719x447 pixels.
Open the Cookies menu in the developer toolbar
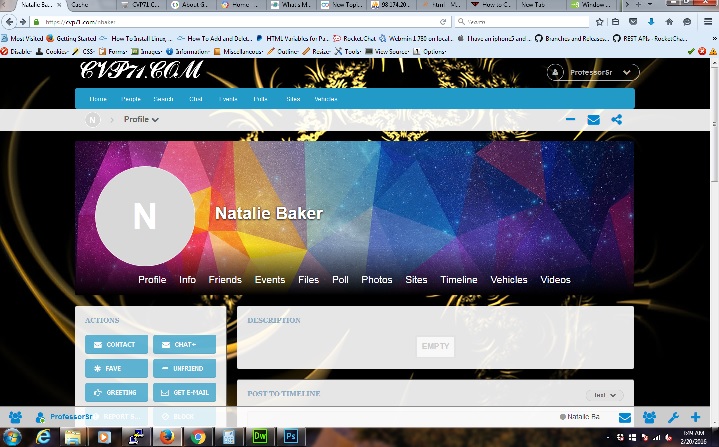point(52,51)
